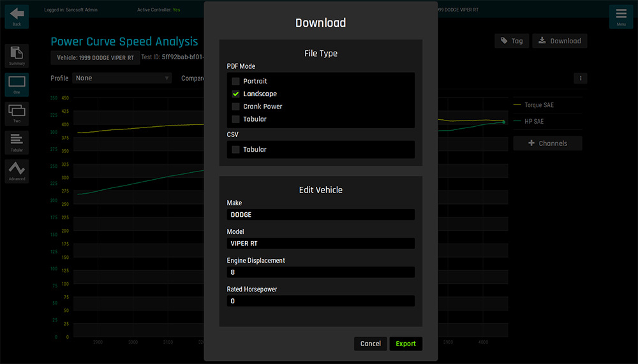Viewport: 638px width, 364px height.
Task: Click the Engine Displacement input field
Action: tap(321, 272)
